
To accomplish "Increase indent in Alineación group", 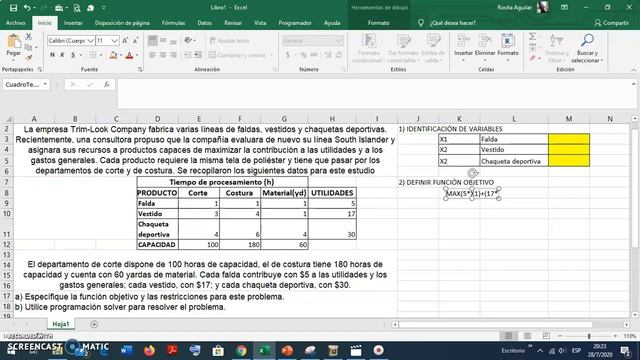I will click(x=198, y=55).
